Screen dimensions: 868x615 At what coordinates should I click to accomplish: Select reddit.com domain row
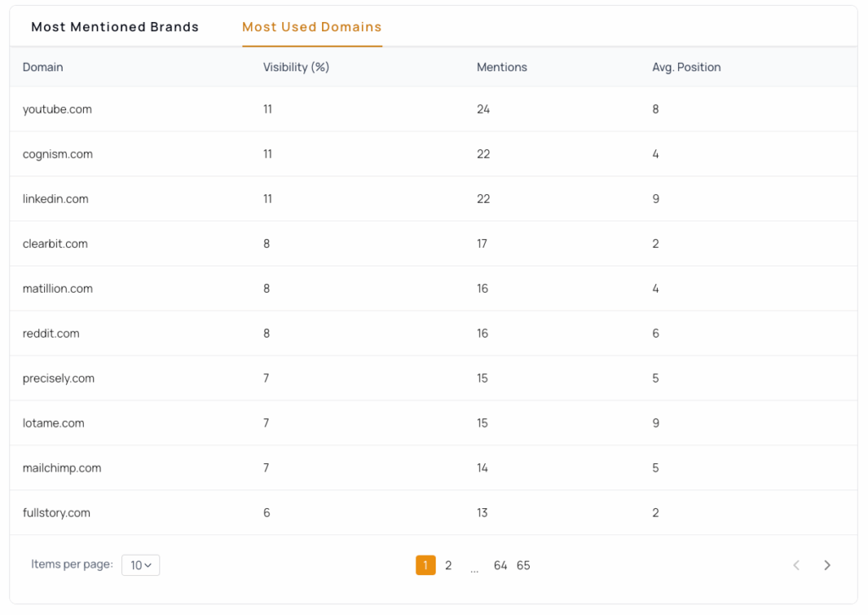433,333
